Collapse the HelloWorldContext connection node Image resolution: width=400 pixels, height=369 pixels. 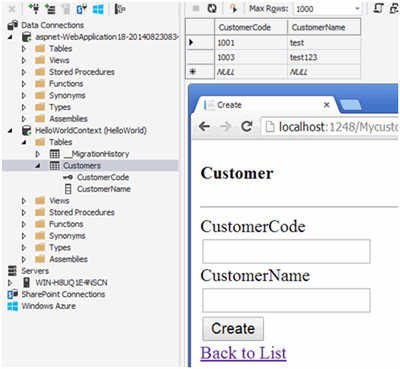(x=10, y=131)
